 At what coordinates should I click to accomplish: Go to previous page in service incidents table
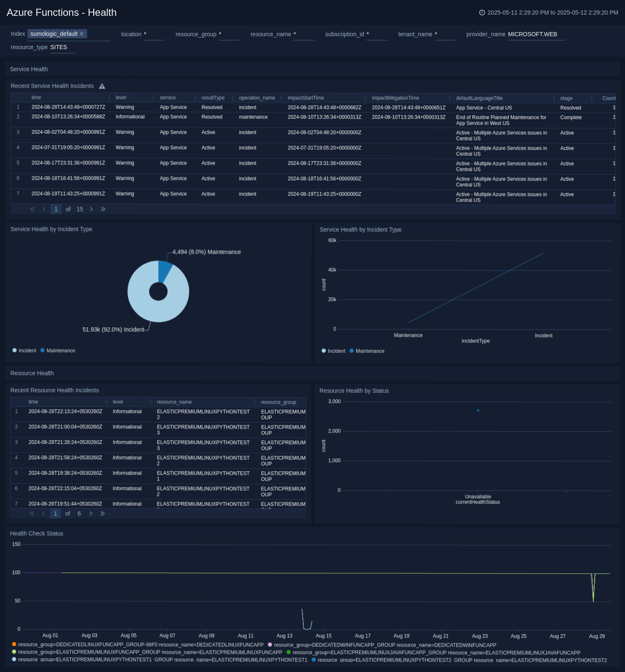pyautogui.click(x=44, y=209)
